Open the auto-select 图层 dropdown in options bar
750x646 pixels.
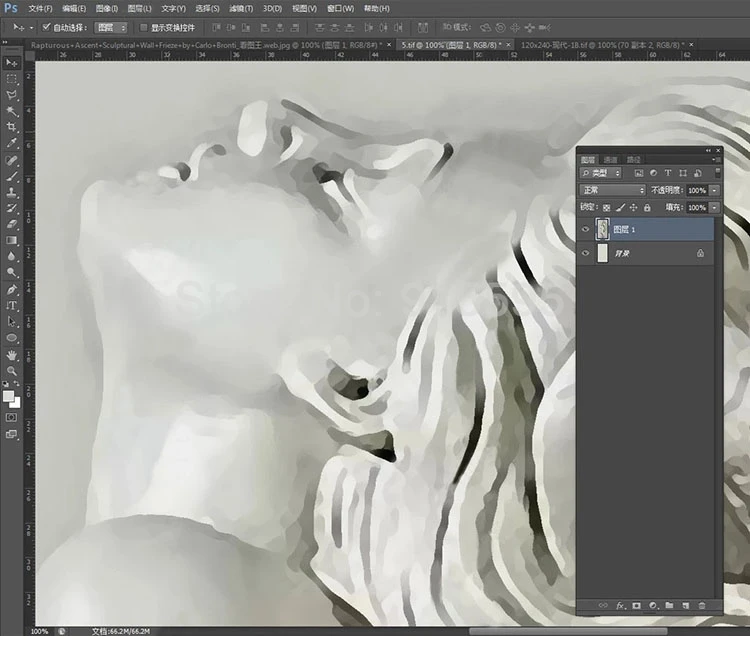(111, 27)
